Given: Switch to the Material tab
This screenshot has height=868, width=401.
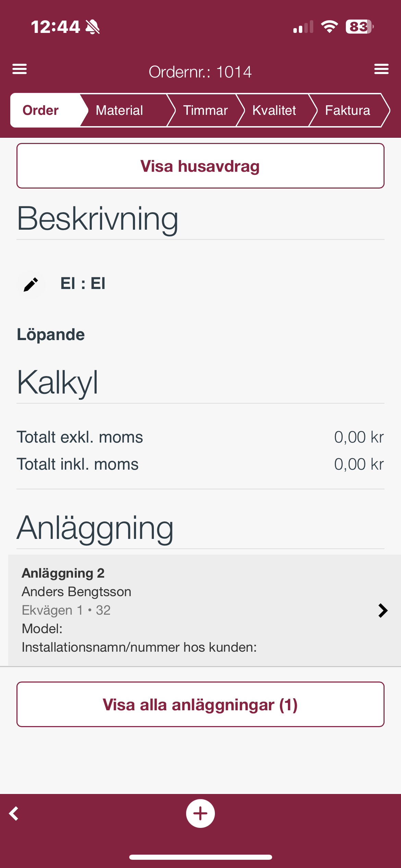Looking at the screenshot, I should [119, 110].
